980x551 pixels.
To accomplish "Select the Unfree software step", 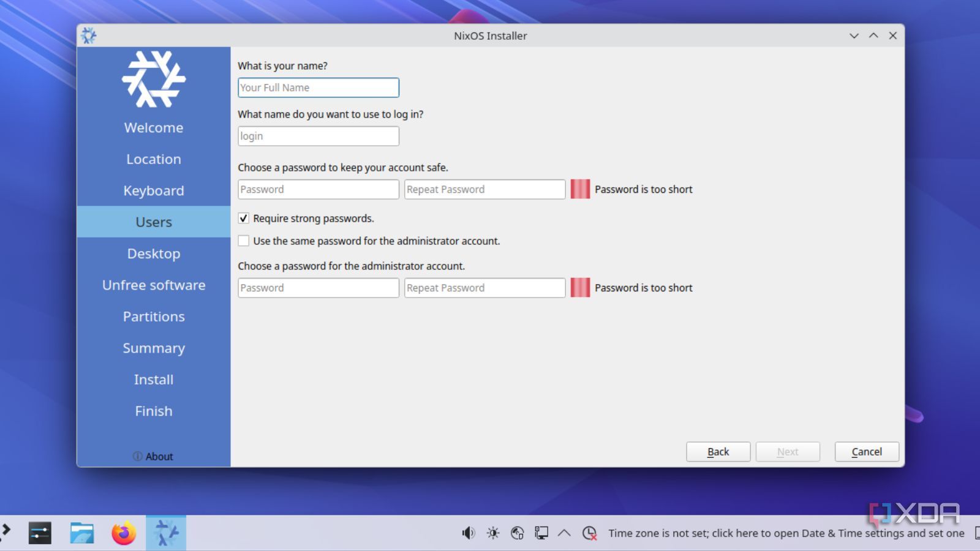I will (154, 285).
